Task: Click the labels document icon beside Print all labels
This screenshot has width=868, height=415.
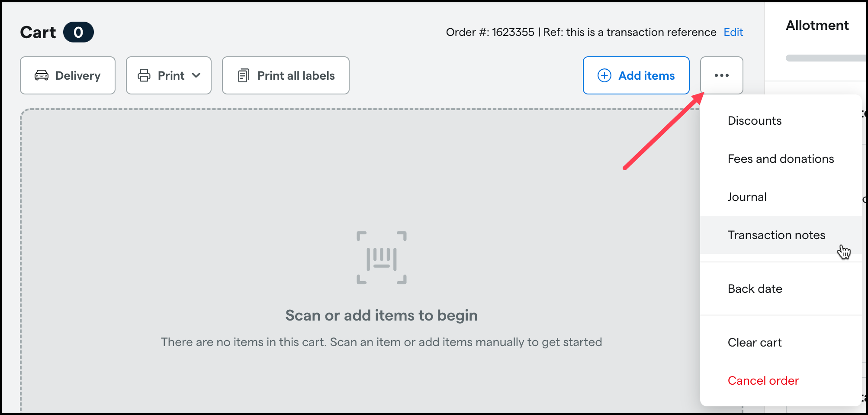Action: 244,75
